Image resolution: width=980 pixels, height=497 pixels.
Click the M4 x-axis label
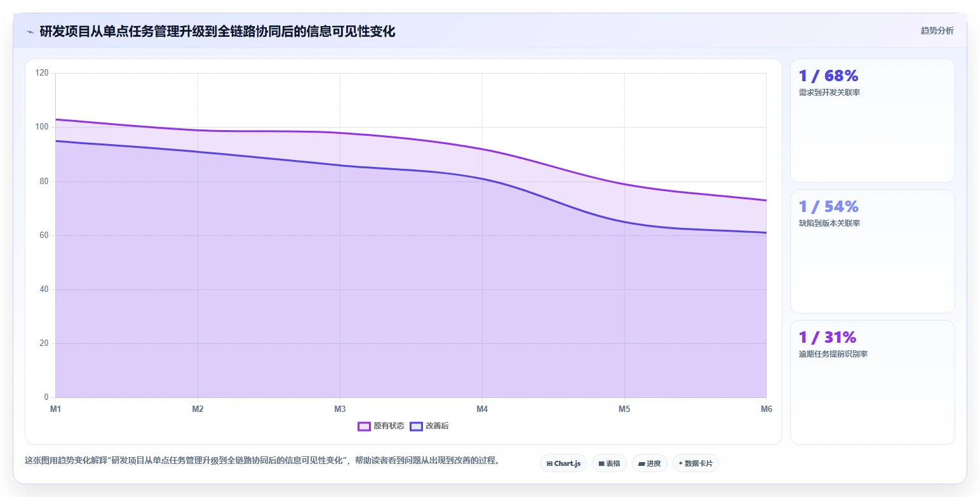click(482, 409)
